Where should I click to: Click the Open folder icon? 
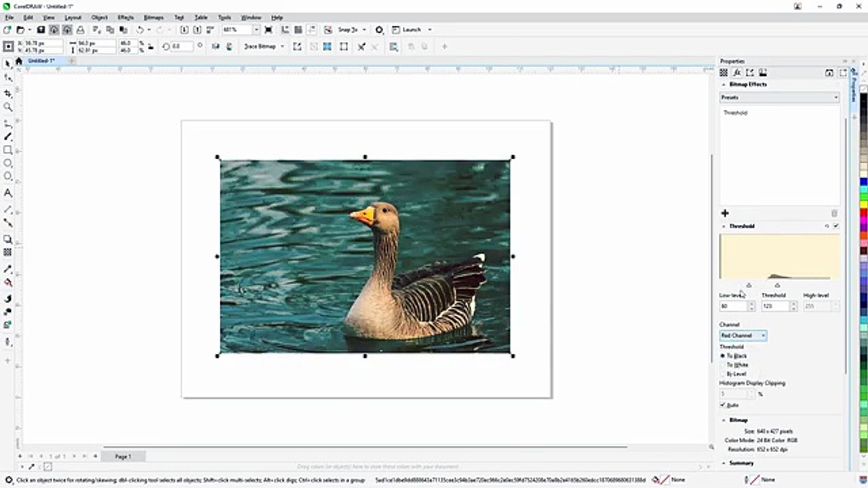20,30
